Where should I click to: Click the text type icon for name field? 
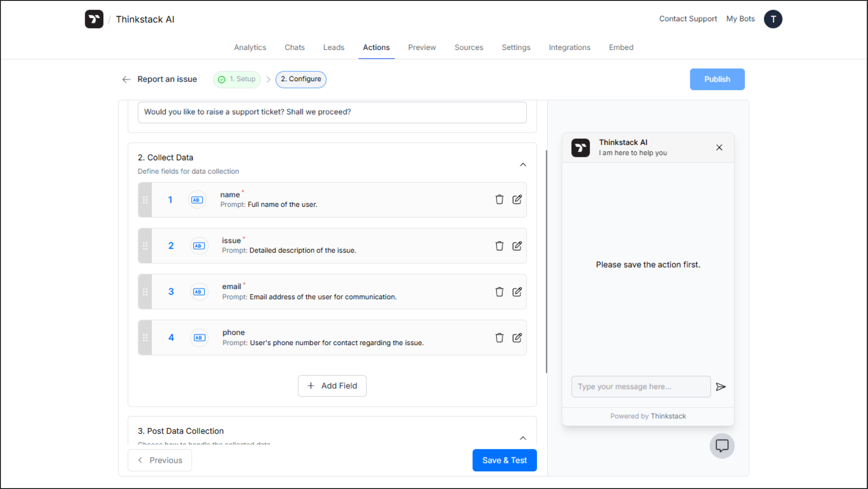click(x=197, y=200)
